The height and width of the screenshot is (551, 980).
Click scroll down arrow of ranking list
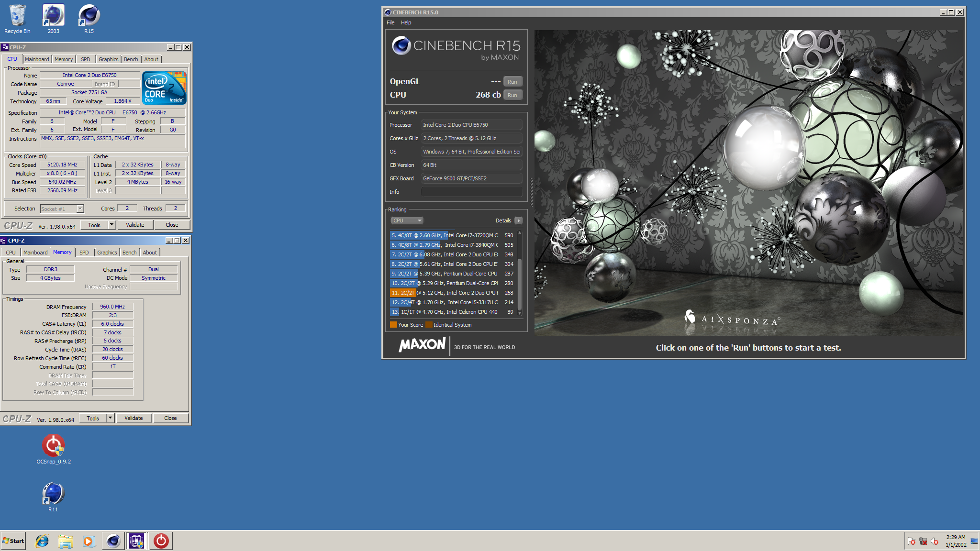pyautogui.click(x=520, y=313)
